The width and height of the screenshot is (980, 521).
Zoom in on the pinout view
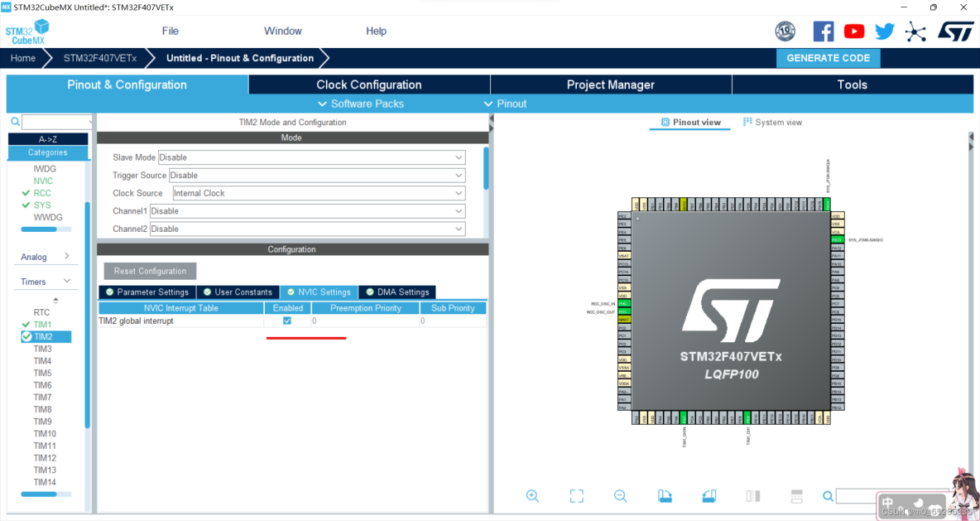pyautogui.click(x=532, y=495)
